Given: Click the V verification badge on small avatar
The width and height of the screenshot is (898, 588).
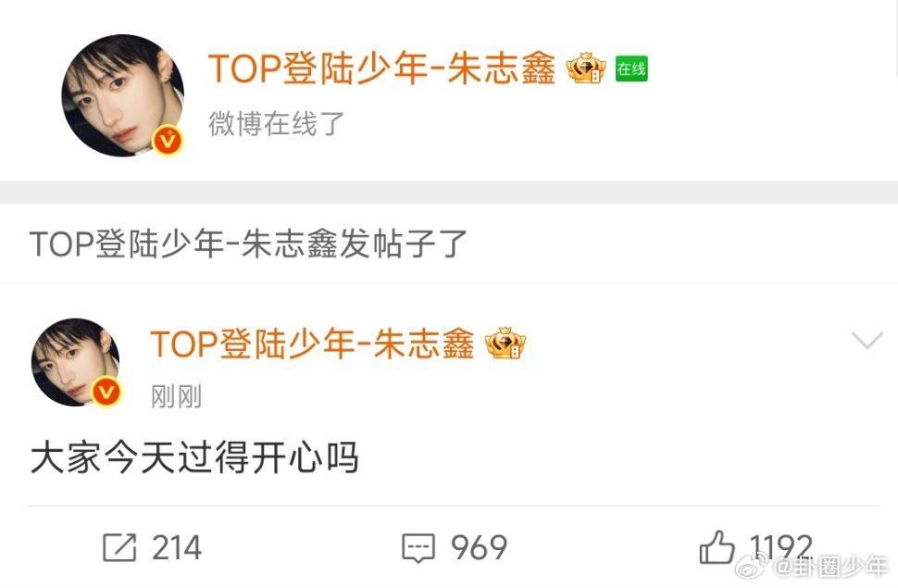Looking at the screenshot, I should [x=106, y=393].
